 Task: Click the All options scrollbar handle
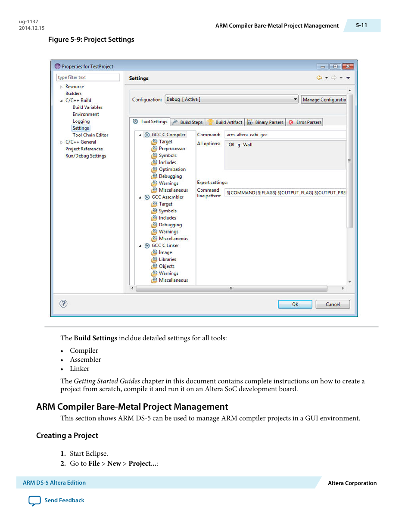point(349,161)
